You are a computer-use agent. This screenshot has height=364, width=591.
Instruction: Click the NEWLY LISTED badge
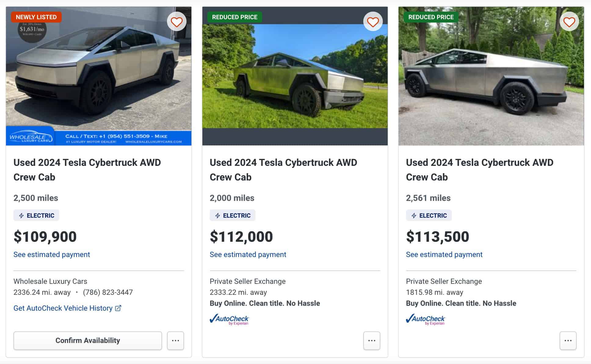tap(36, 17)
